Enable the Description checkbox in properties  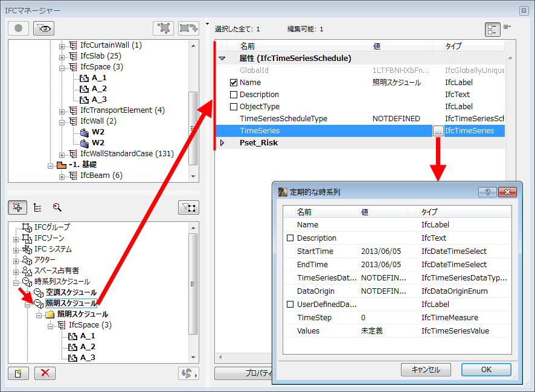pos(234,95)
